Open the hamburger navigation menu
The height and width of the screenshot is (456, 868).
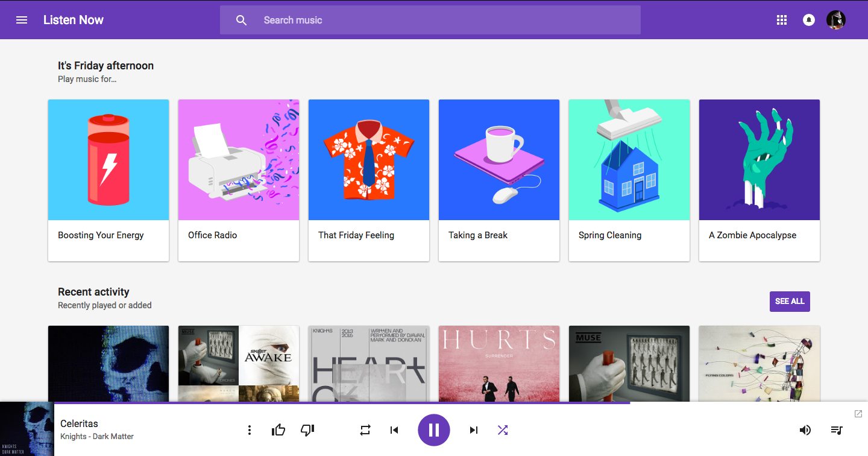(22, 20)
